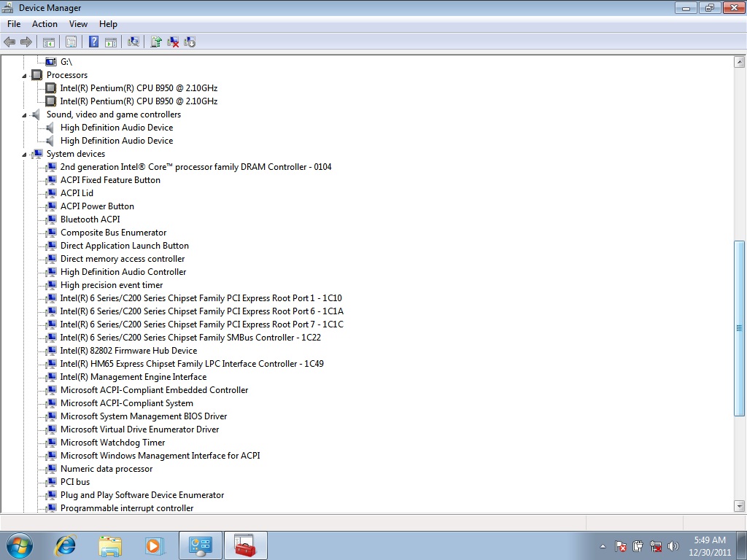The height and width of the screenshot is (560, 747).
Task: Open the View menu
Action: click(78, 24)
